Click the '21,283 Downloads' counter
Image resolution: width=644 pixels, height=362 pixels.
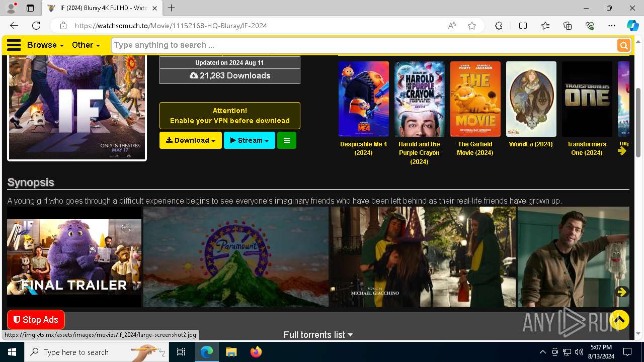coord(230,76)
